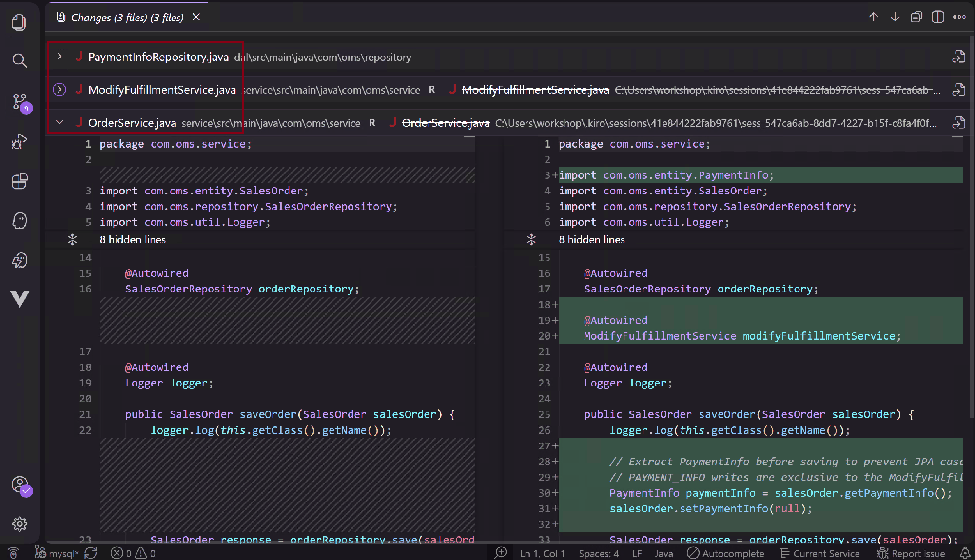Open the ModifyFulfillmentService.java file via its open-file icon

tap(958, 90)
